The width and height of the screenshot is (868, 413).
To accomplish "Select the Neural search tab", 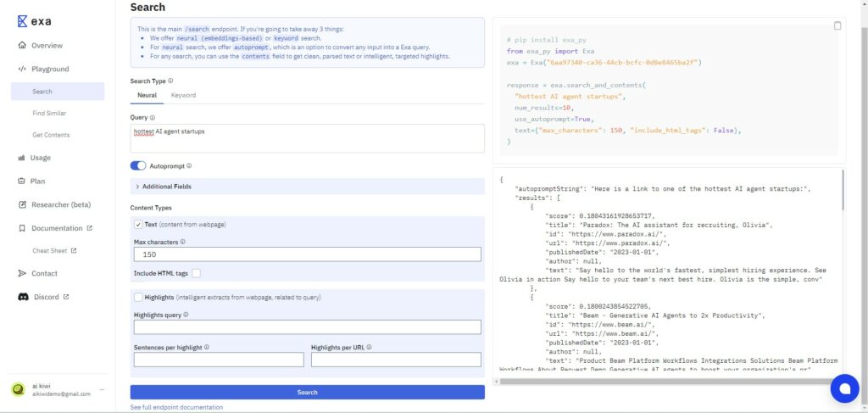I will (147, 95).
